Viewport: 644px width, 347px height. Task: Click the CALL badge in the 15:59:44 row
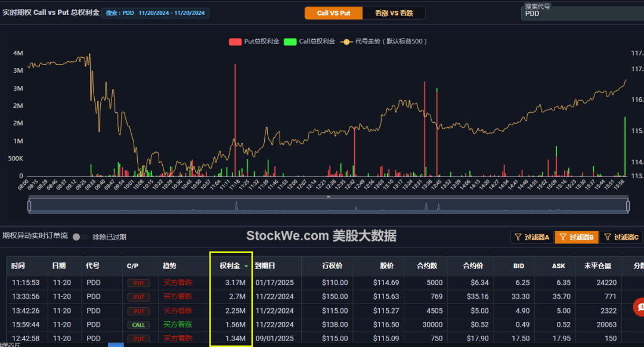[x=138, y=325]
